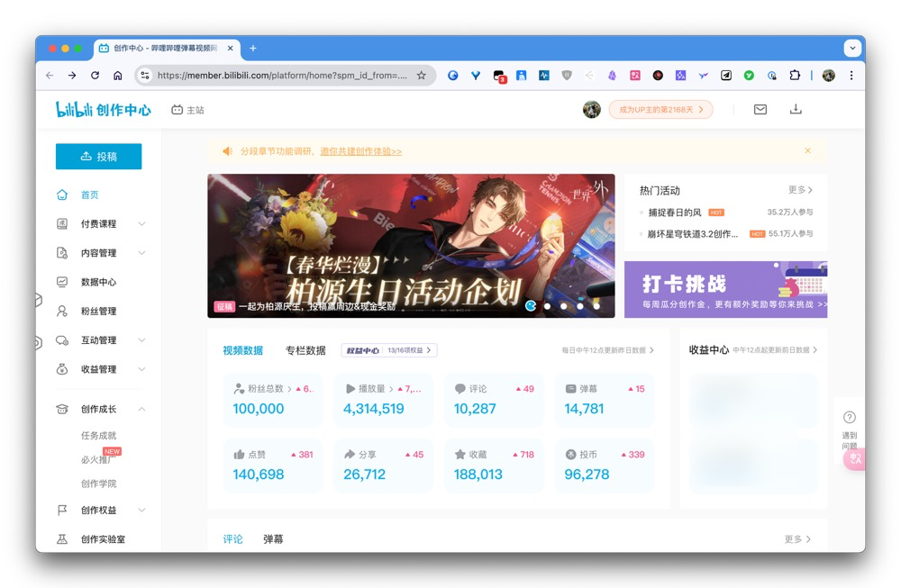The height and width of the screenshot is (588, 901).
Task: Open browser extensions puzzle icon
Action: coord(795,76)
